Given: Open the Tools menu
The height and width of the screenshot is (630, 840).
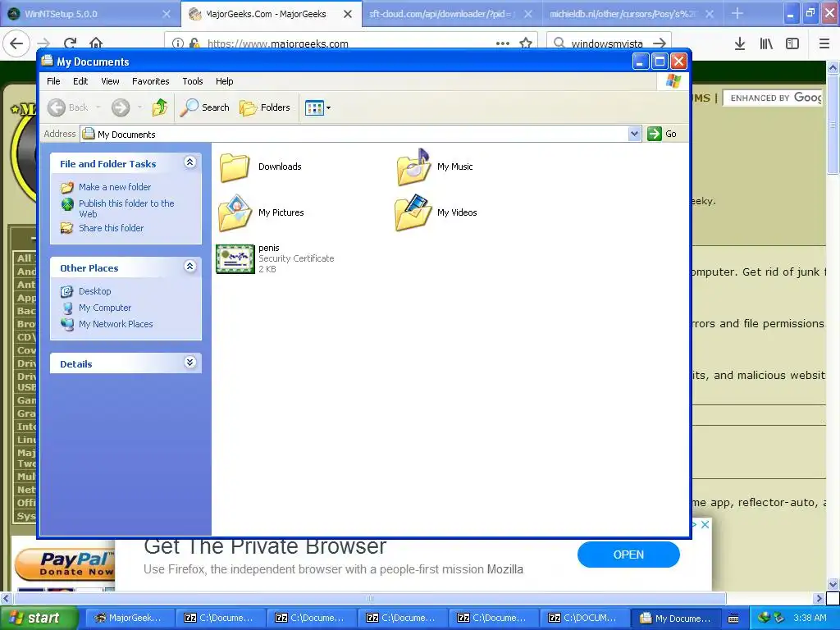Looking at the screenshot, I should [192, 81].
